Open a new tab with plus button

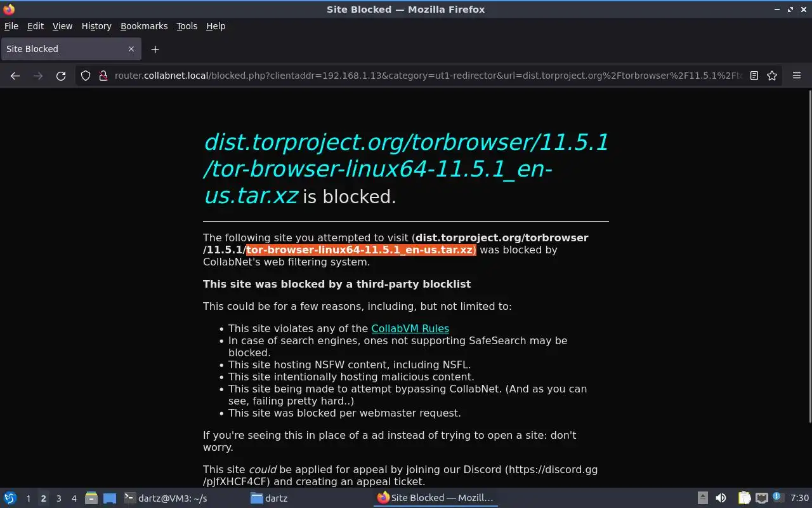155,49
